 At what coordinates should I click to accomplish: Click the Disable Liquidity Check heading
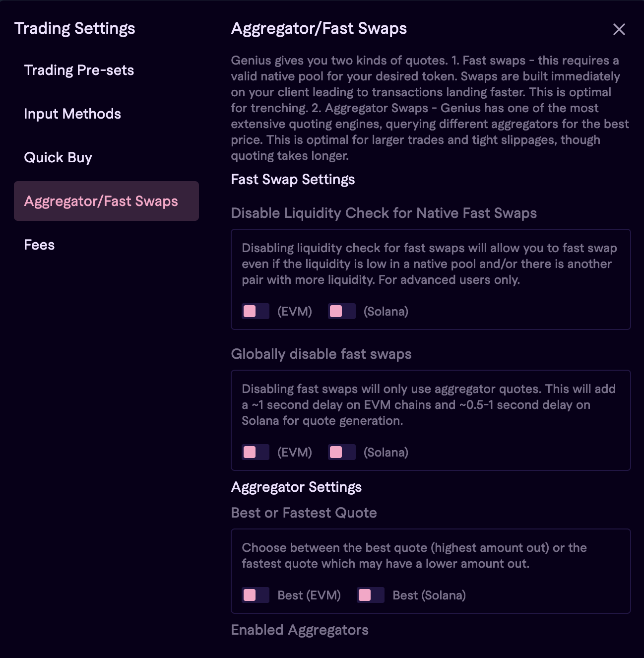[x=384, y=213]
